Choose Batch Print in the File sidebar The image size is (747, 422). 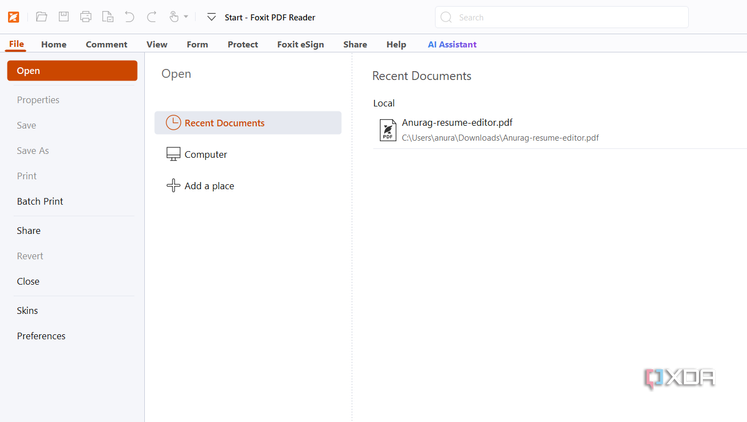40,201
